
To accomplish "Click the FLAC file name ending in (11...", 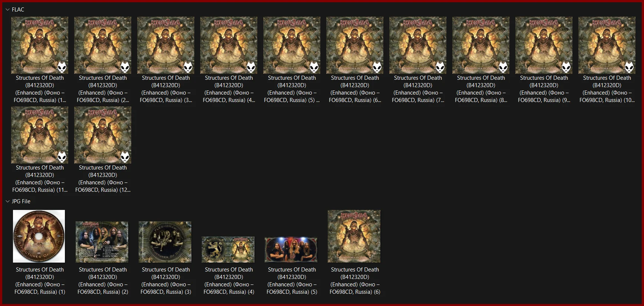I will click(x=40, y=179).
